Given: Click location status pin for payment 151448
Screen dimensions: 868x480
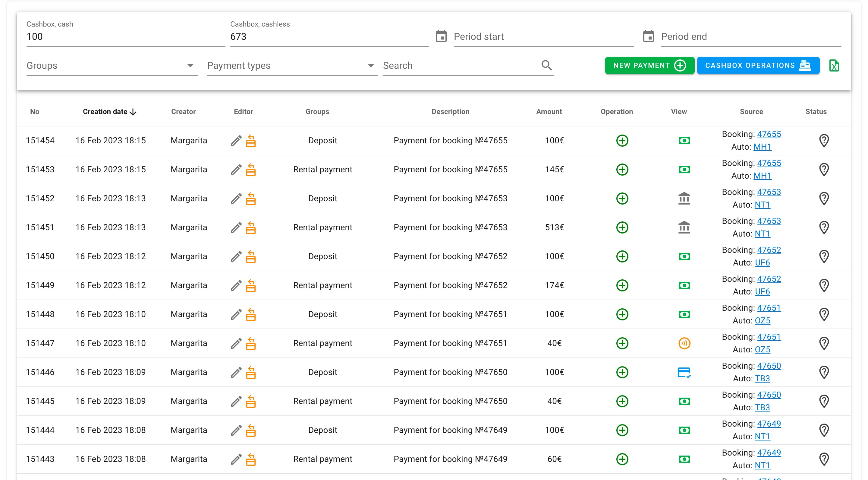Looking at the screenshot, I should click(x=824, y=314).
